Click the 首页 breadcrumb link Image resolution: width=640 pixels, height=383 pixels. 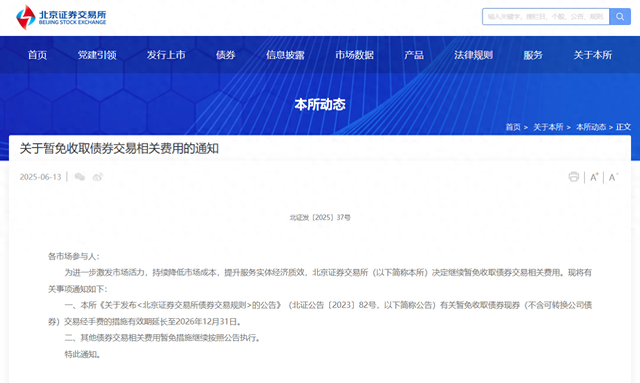coord(513,127)
